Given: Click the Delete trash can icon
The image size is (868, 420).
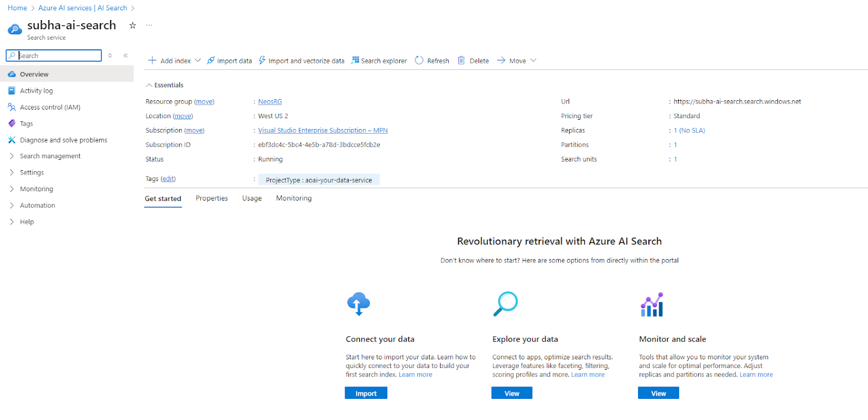Looking at the screenshot, I should (461, 60).
